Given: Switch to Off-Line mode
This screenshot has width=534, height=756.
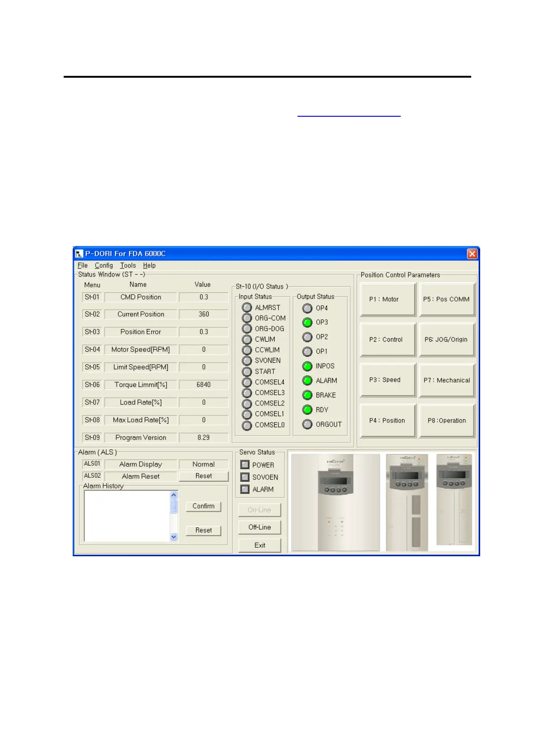Looking at the screenshot, I should (259, 527).
